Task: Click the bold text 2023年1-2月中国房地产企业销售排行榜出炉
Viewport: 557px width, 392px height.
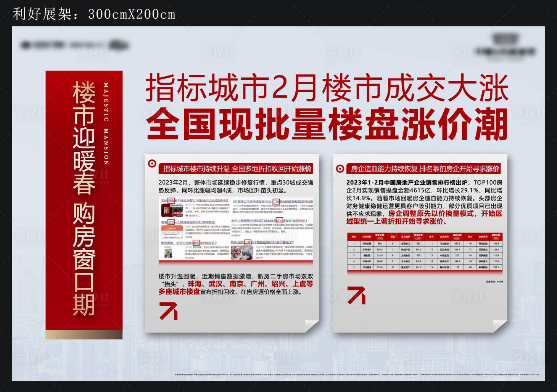Action: (407, 182)
